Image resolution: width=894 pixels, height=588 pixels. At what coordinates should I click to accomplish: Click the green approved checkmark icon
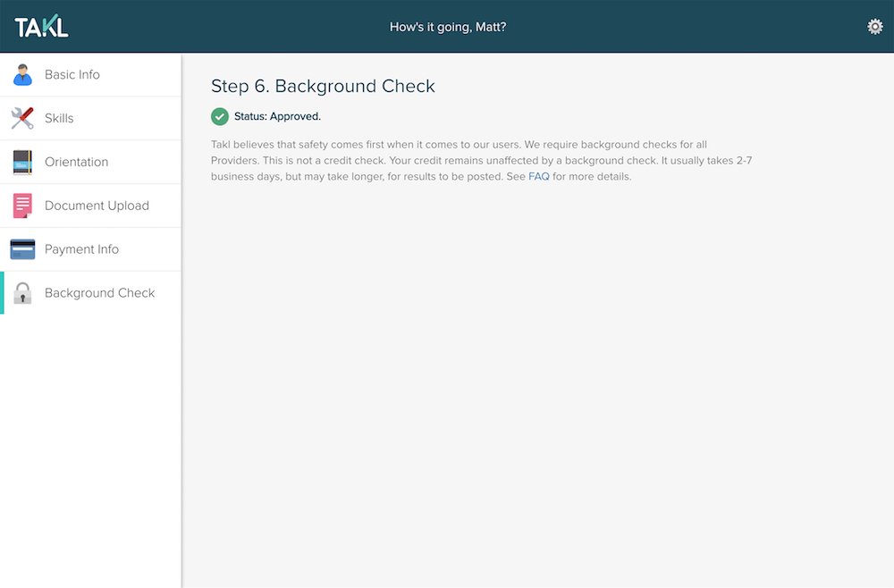(x=220, y=115)
